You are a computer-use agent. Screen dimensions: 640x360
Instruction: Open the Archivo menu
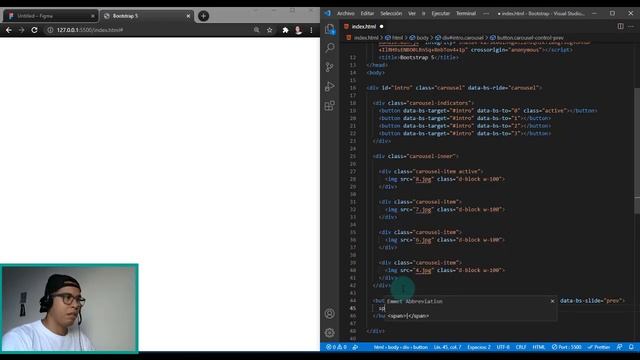click(345, 13)
